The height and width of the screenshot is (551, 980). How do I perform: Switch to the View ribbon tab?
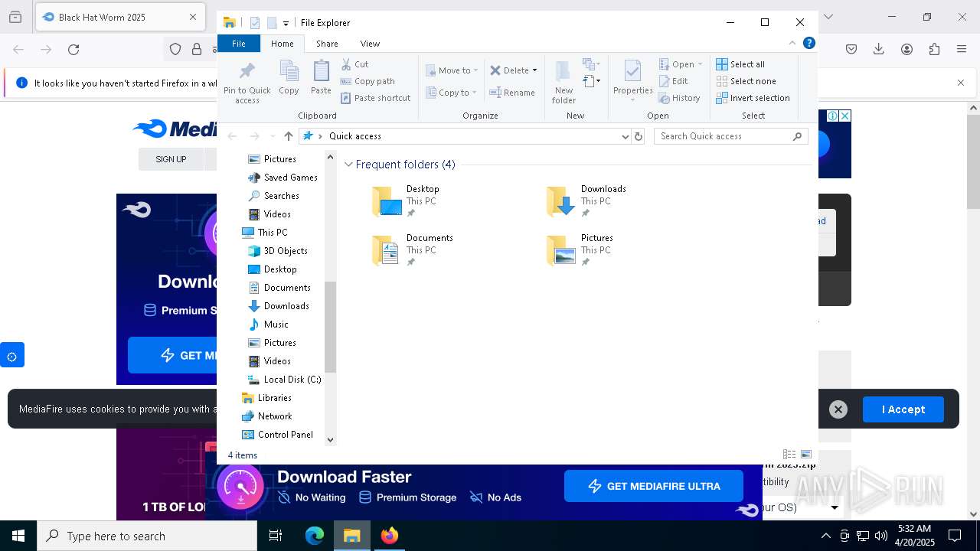click(x=370, y=44)
